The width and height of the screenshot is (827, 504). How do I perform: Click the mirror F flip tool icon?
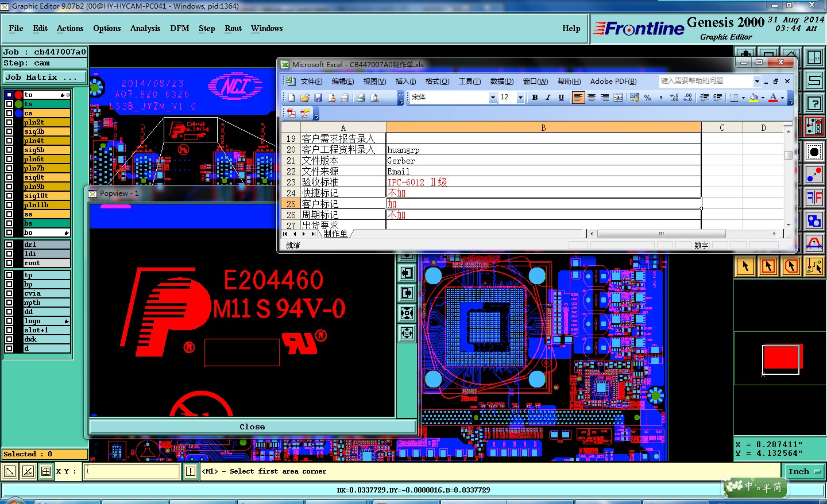(x=814, y=198)
